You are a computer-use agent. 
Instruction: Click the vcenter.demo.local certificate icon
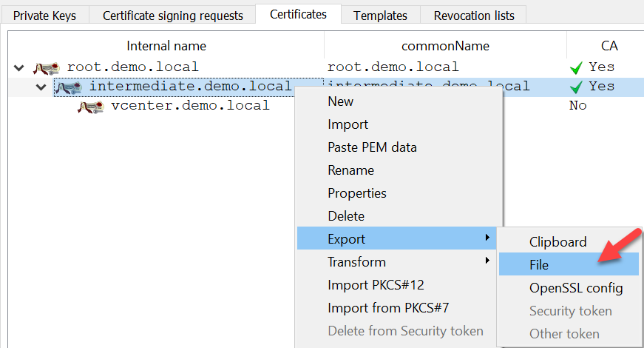pos(90,107)
